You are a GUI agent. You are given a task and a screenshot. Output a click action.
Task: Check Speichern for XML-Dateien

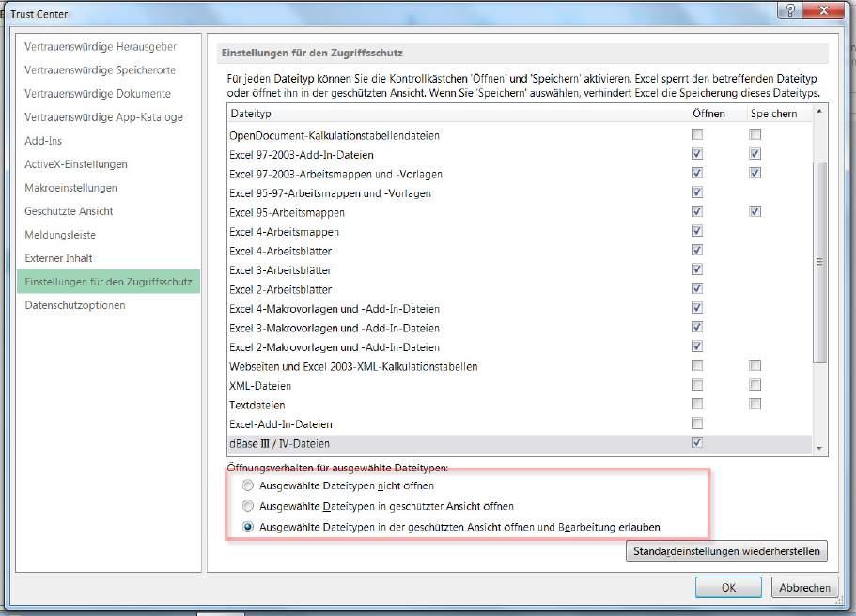click(755, 385)
